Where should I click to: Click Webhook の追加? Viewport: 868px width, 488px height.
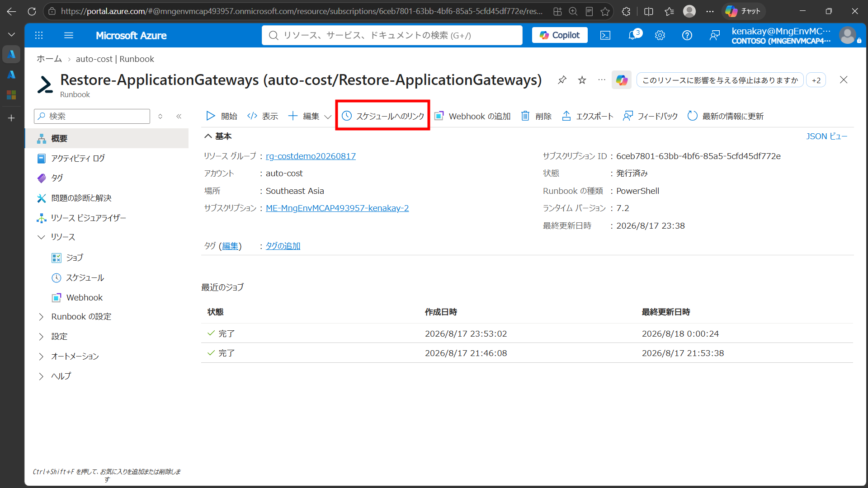pyautogui.click(x=472, y=116)
